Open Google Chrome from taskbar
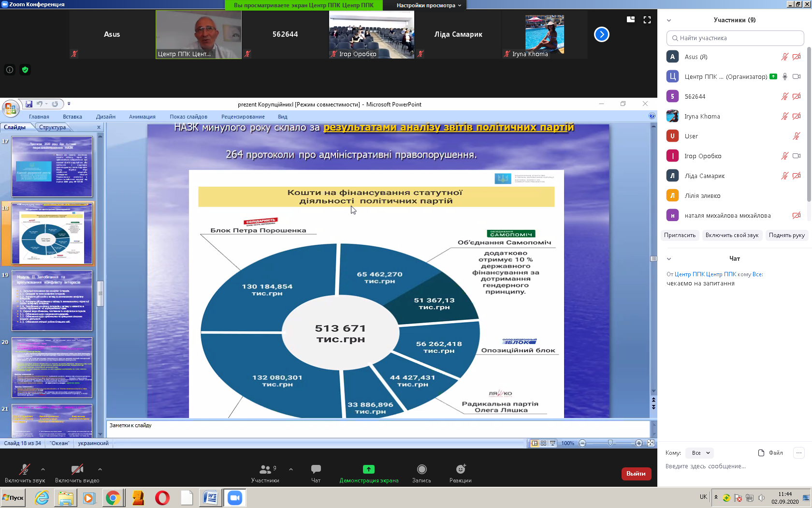Viewport: 812px width, 508px height. coord(113,498)
